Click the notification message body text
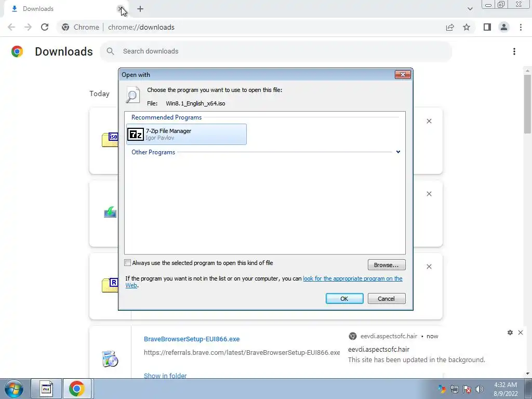 (417, 360)
